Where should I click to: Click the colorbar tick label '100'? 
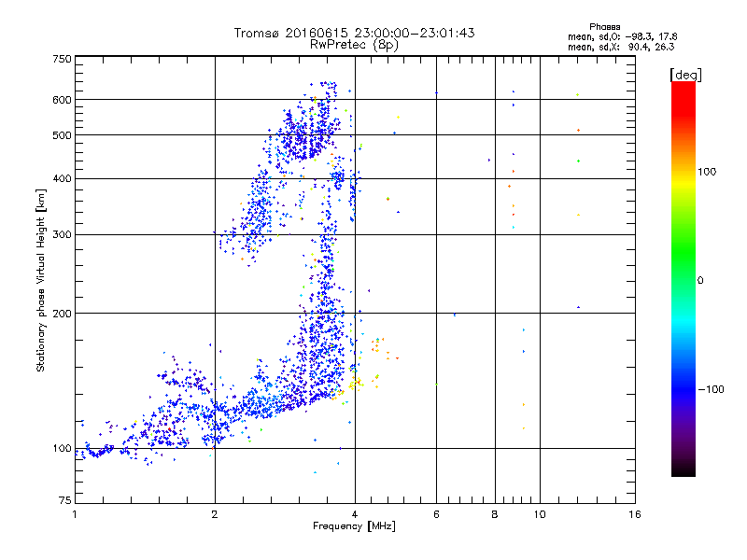(x=707, y=172)
